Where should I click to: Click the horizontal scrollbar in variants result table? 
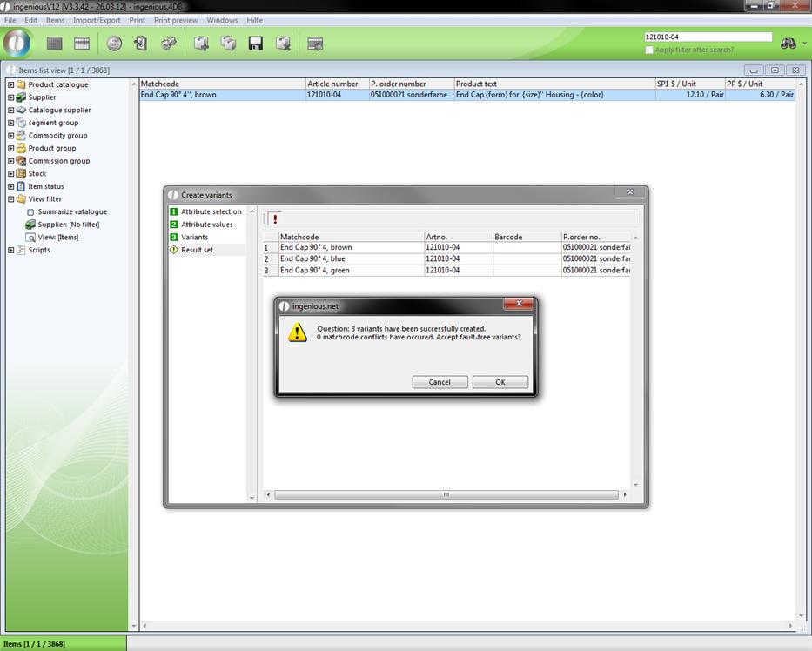pos(446,495)
